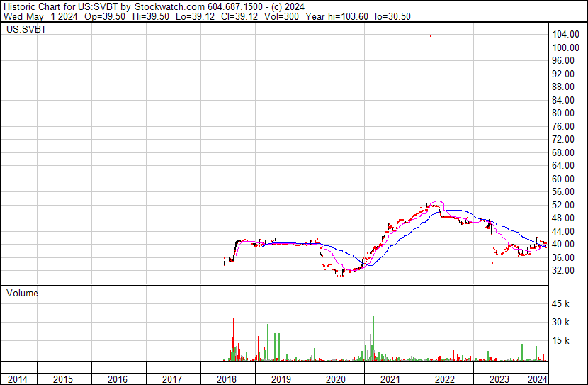The height and width of the screenshot is (385, 588).
Task: Click the 2016 year label on timeline
Action: [x=118, y=379]
